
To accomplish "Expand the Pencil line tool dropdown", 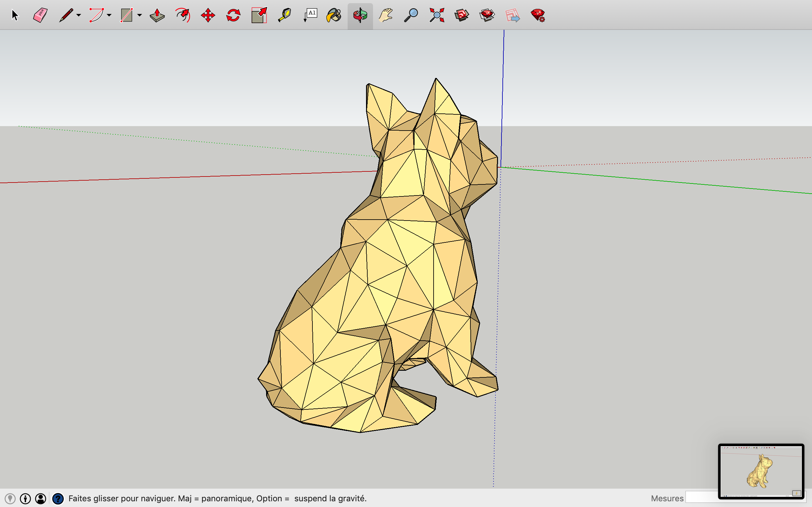I will coord(79,15).
